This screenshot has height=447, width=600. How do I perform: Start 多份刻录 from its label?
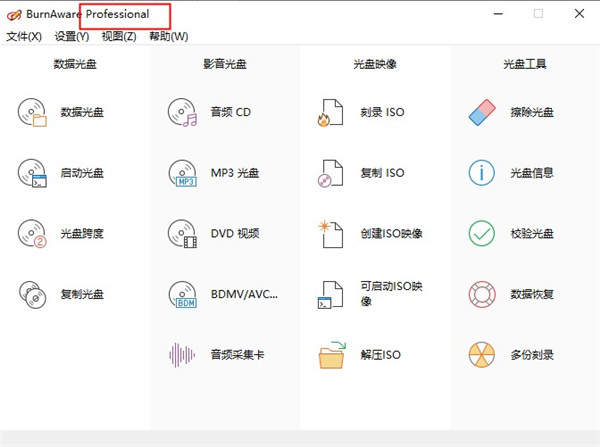pos(532,355)
